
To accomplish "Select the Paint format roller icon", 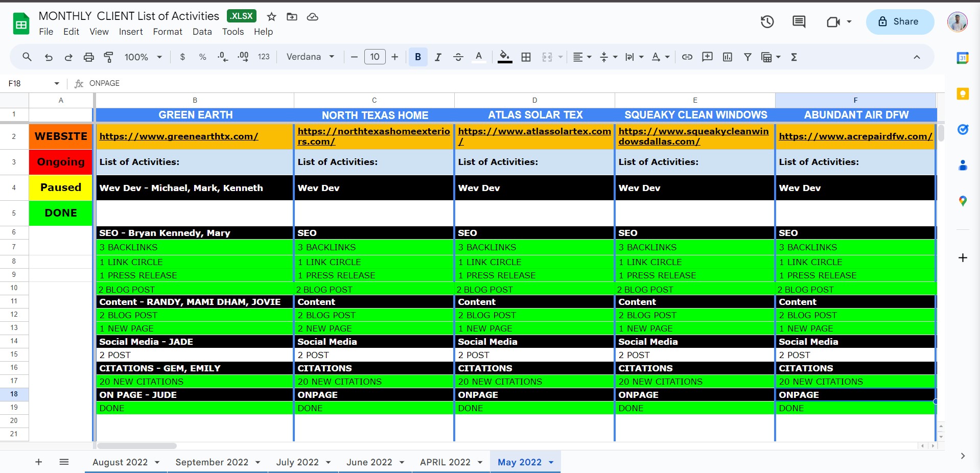I will [x=108, y=57].
